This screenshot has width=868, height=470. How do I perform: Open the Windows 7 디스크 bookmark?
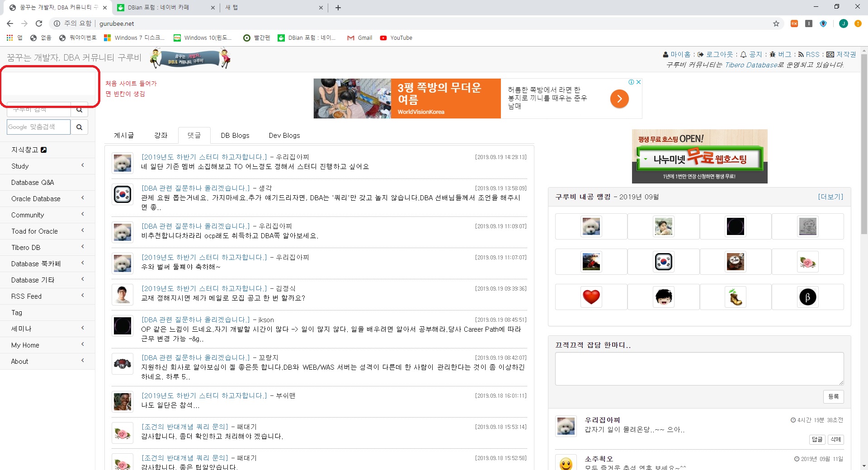134,38
